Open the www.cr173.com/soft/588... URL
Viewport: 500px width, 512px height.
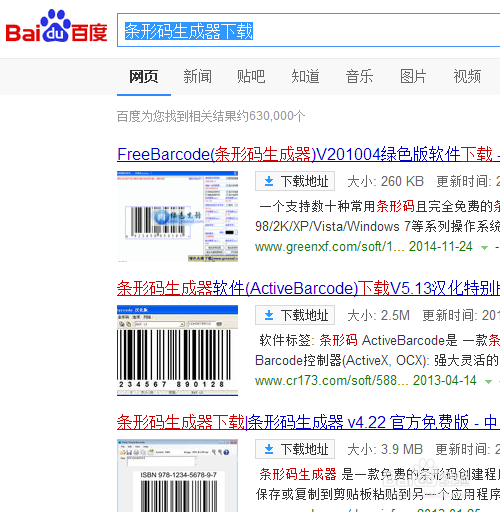pos(331,381)
